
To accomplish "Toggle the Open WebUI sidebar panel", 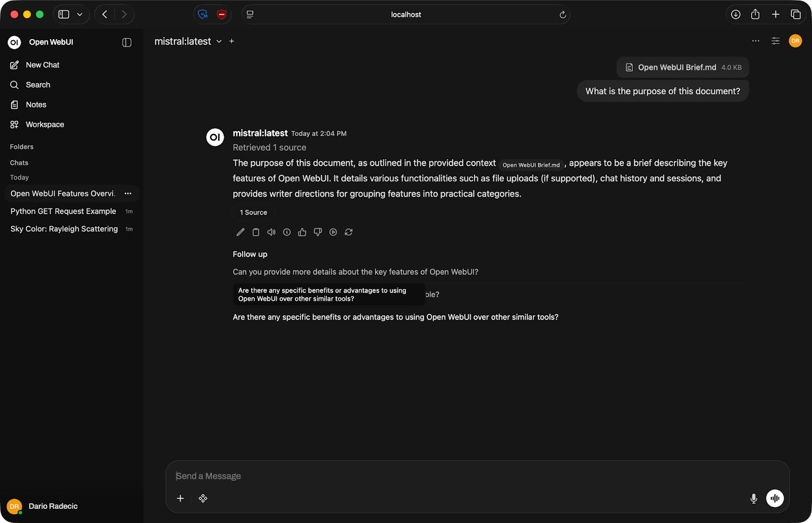I will (x=127, y=43).
